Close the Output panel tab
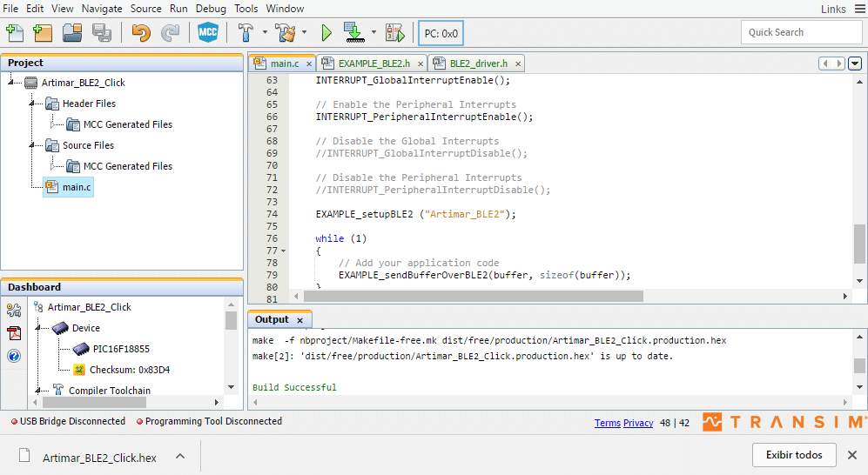This screenshot has height=475, width=868. pyautogui.click(x=300, y=320)
